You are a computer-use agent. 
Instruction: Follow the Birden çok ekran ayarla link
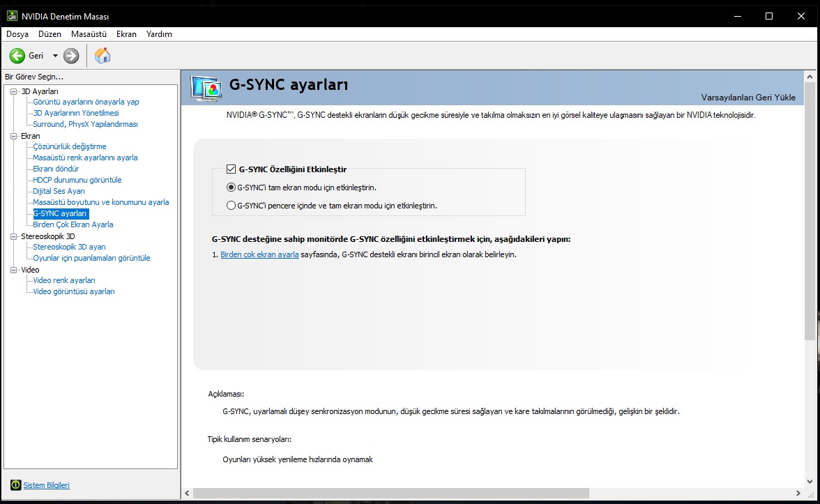pos(259,254)
